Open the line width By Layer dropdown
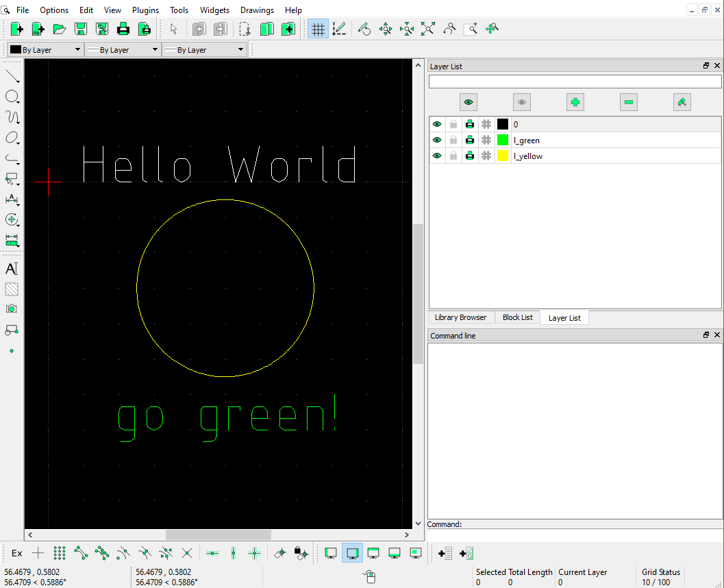 (x=123, y=49)
